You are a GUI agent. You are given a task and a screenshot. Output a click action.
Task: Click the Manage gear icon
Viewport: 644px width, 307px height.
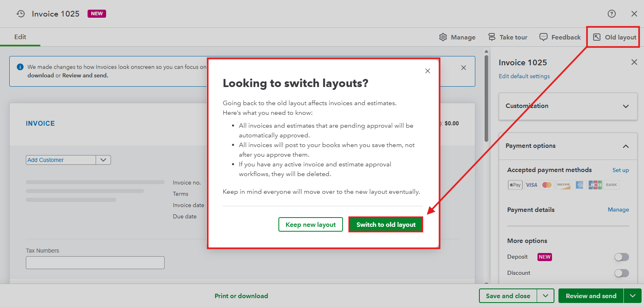point(443,37)
